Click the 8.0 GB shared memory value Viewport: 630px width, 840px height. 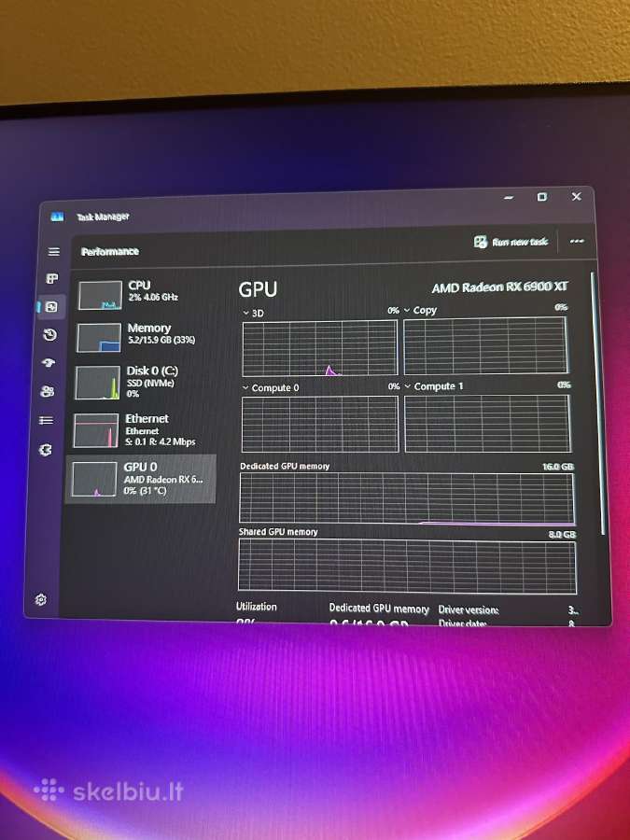(x=562, y=535)
